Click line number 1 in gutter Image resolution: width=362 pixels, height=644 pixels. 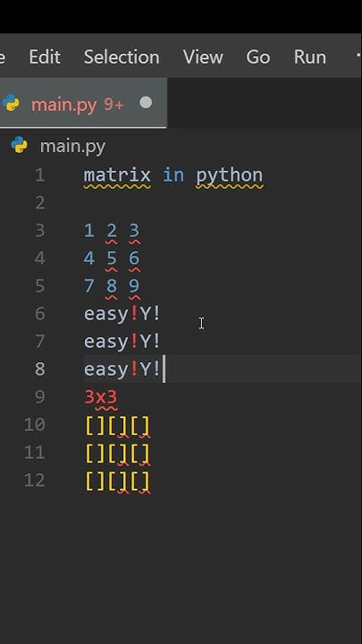(x=40, y=175)
